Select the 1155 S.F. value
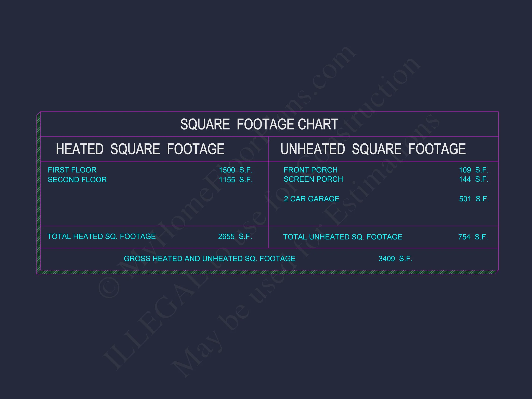This screenshot has width=532, height=399. [236, 180]
